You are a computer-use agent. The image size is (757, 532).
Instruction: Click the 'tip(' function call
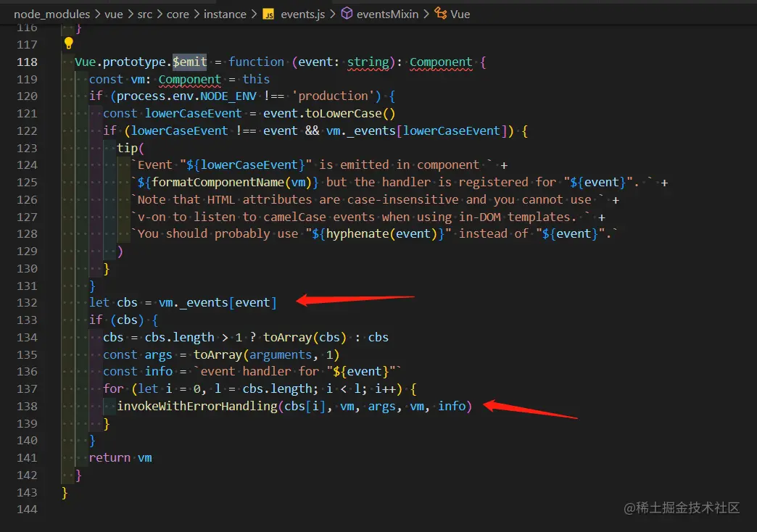[x=131, y=148]
